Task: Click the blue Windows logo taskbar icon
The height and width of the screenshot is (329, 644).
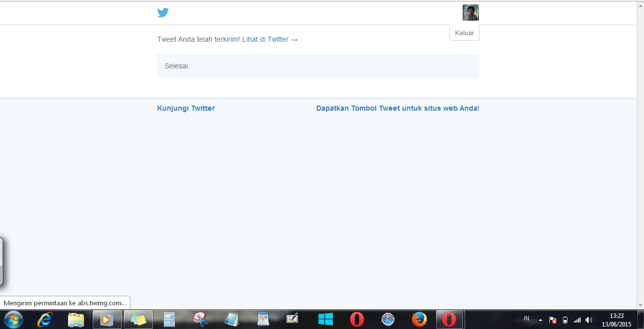Action: (x=326, y=319)
